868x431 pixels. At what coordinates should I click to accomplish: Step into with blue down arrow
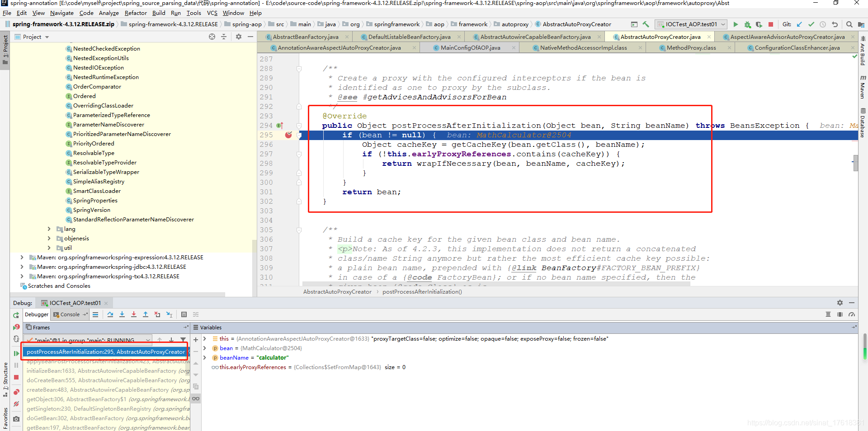pyautogui.click(x=122, y=314)
